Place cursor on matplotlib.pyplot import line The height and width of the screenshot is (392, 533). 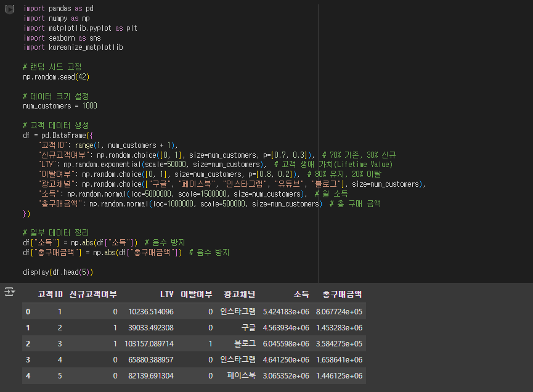click(x=81, y=28)
